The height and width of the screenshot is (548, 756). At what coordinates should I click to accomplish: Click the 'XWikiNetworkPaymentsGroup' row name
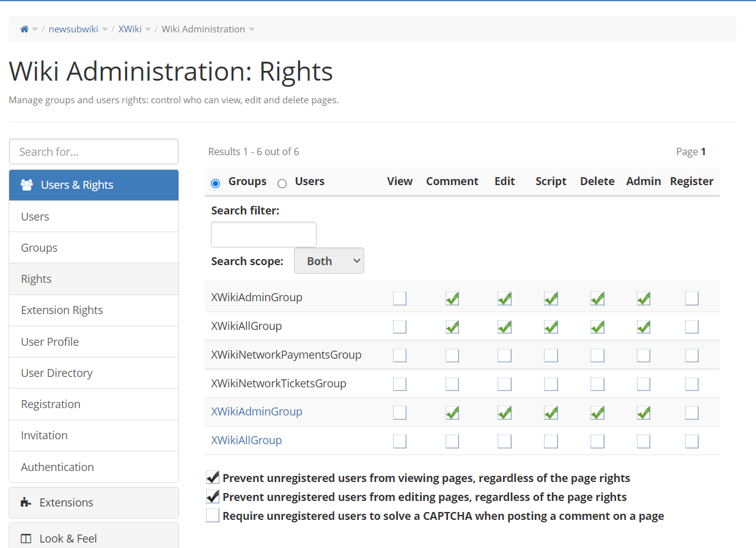286,355
